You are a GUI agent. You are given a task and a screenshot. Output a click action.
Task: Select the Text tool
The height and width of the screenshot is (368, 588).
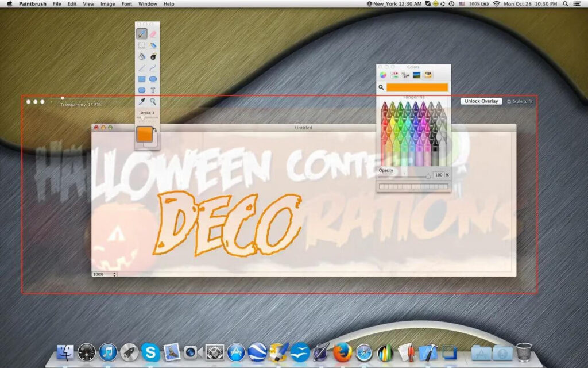(x=152, y=90)
